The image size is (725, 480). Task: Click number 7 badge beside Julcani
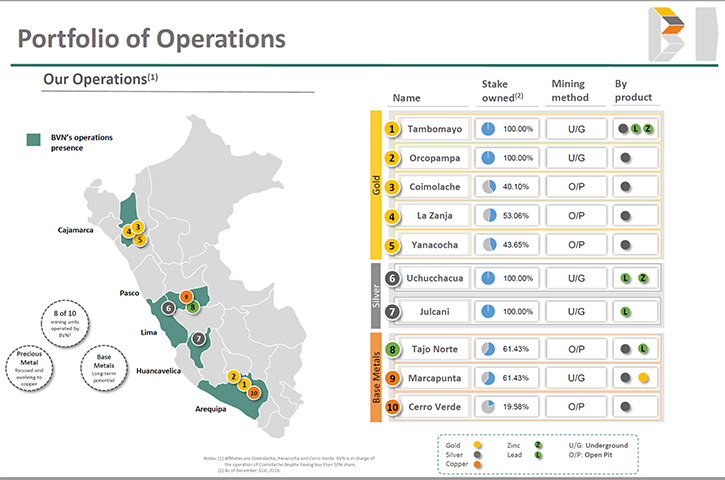(392, 312)
